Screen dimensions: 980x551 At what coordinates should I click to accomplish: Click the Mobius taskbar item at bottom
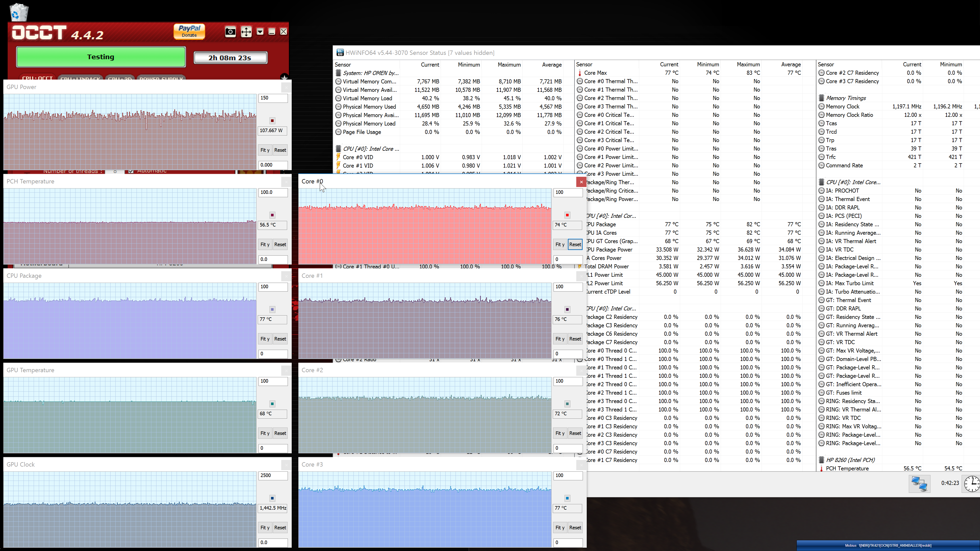coord(888,545)
